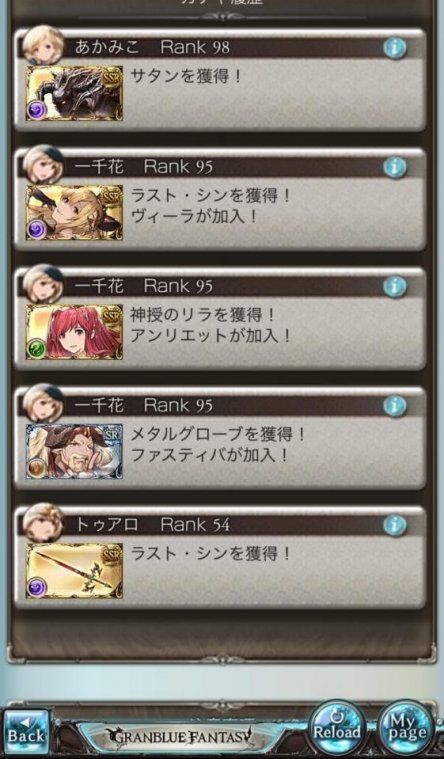This screenshot has width=444, height=759.
Task: Select the ヴィーラ character thumbnail
Action: [x=74, y=213]
